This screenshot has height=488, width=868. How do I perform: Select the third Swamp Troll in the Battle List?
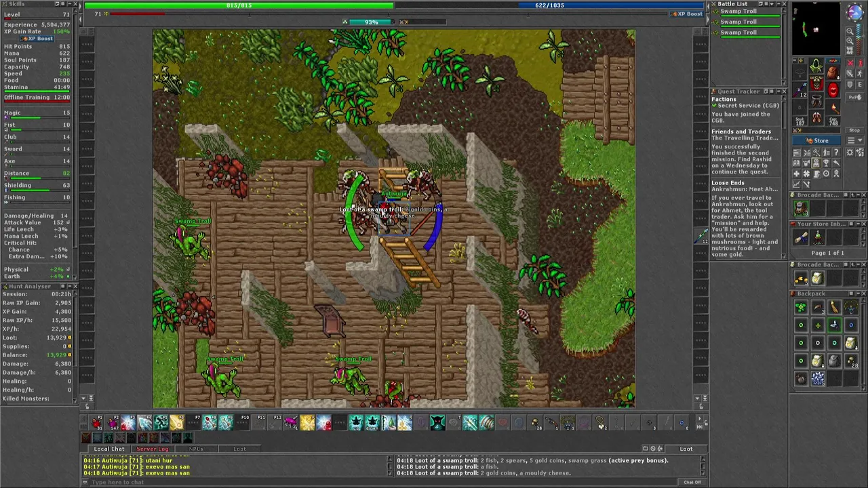(x=745, y=34)
